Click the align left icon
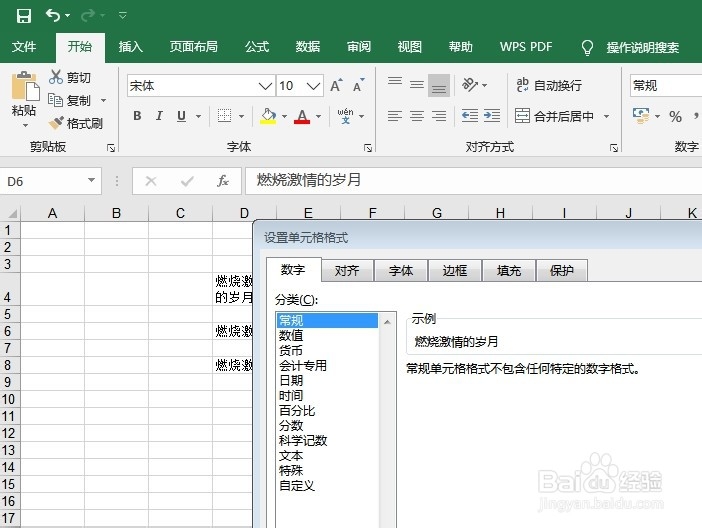 coord(395,116)
